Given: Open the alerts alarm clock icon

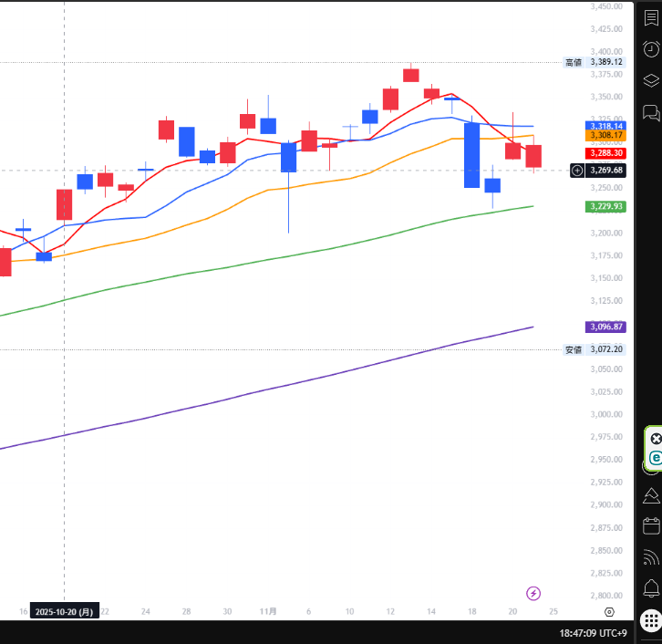Looking at the screenshot, I should click(651, 49).
